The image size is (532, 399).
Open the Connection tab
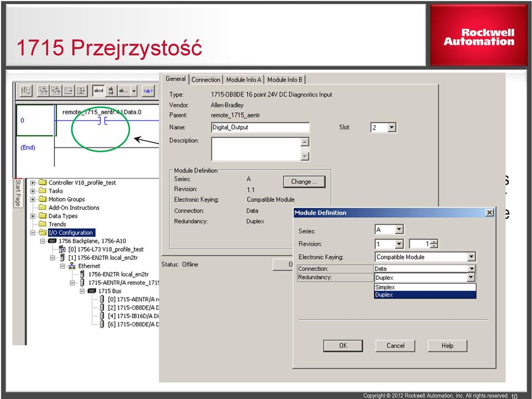(206, 79)
